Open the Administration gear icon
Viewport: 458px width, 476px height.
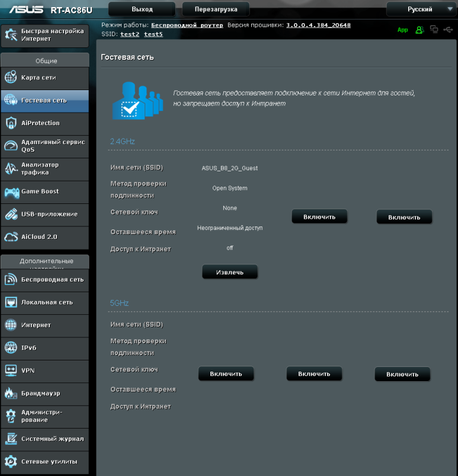[11, 416]
